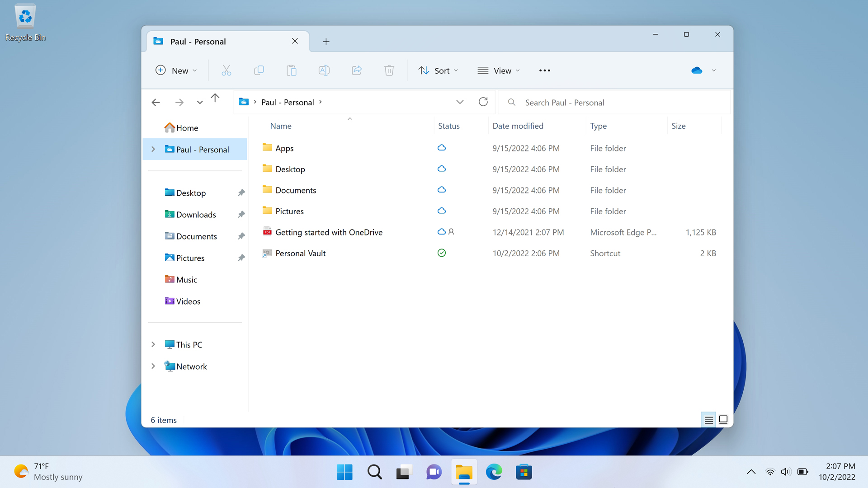
Task: Click the New button in toolbar
Action: pyautogui.click(x=176, y=70)
